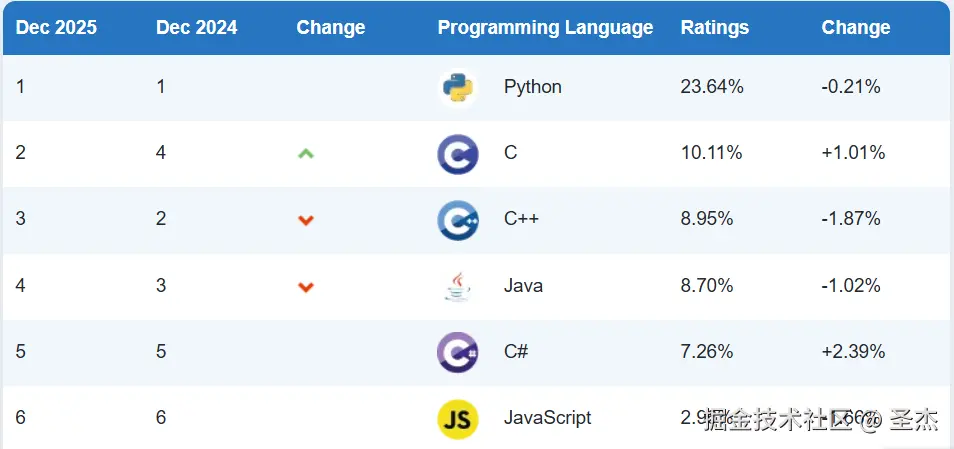Click the Python language name
The height and width of the screenshot is (449, 954).
tap(532, 87)
